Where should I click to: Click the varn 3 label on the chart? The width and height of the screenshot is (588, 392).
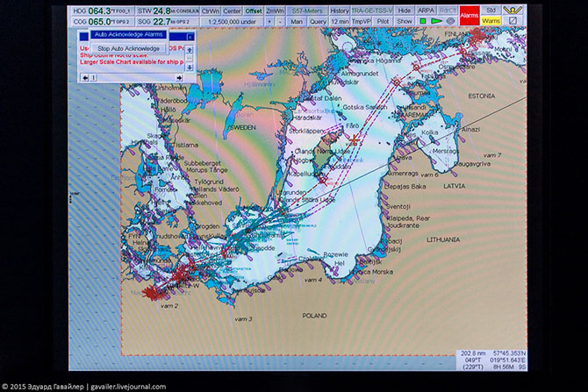pos(243,319)
